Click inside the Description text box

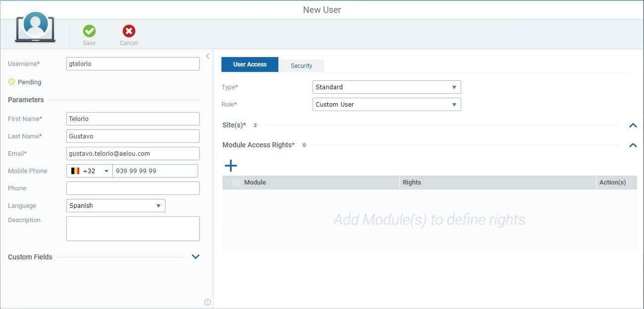click(x=133, y=228)
